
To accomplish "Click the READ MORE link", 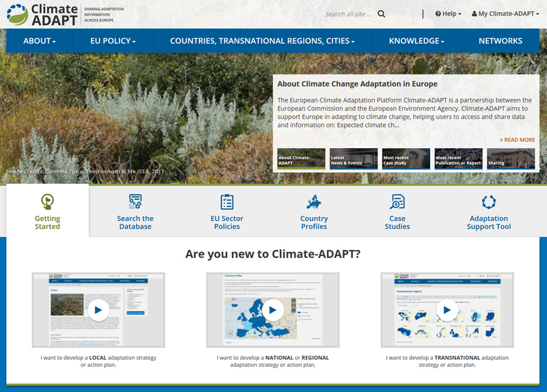I will point(517,140).
